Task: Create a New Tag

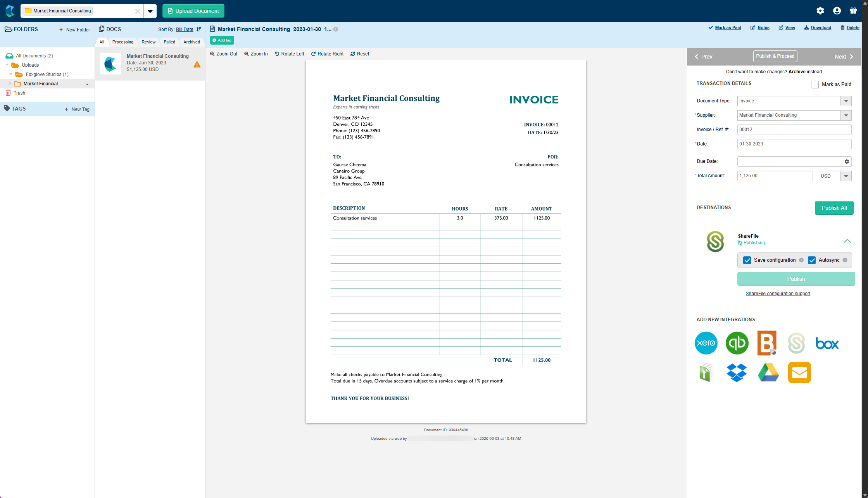Action: point(77,109)
